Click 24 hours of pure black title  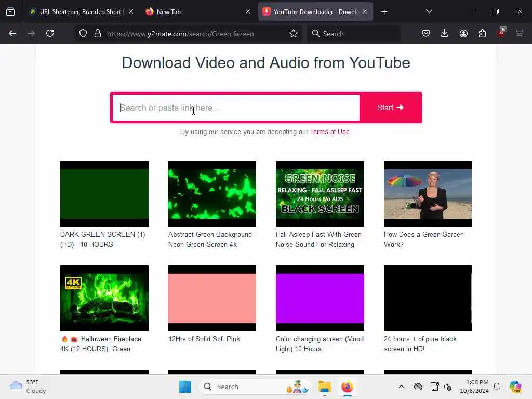[420, 344]
